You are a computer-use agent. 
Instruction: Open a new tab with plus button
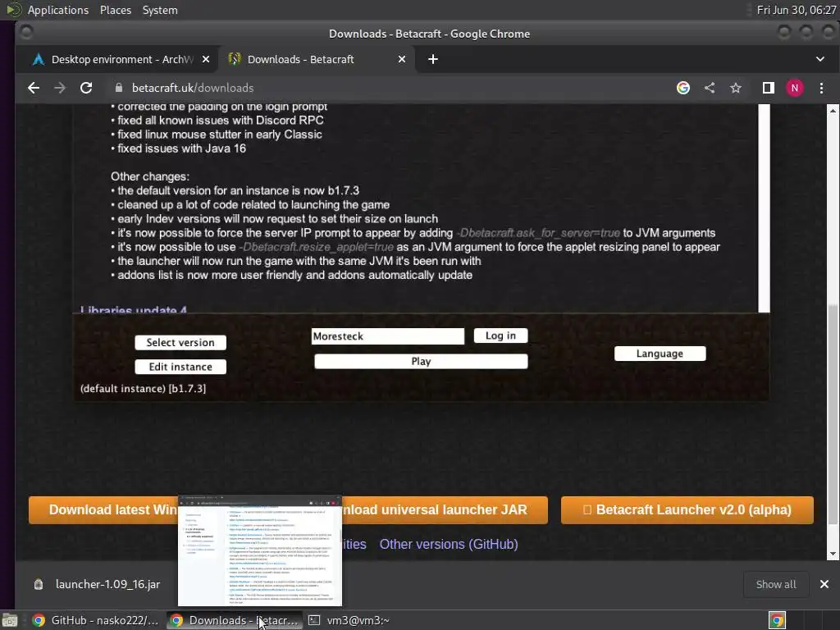[433, 59]
